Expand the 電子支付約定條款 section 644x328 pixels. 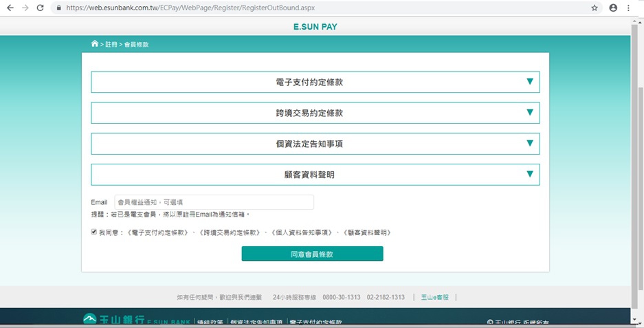pos(315,83)
